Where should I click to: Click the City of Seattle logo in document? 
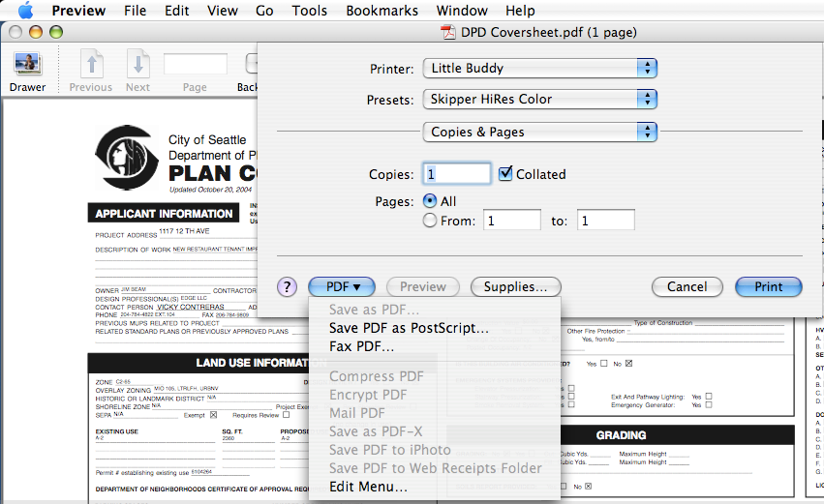point(127,157)
